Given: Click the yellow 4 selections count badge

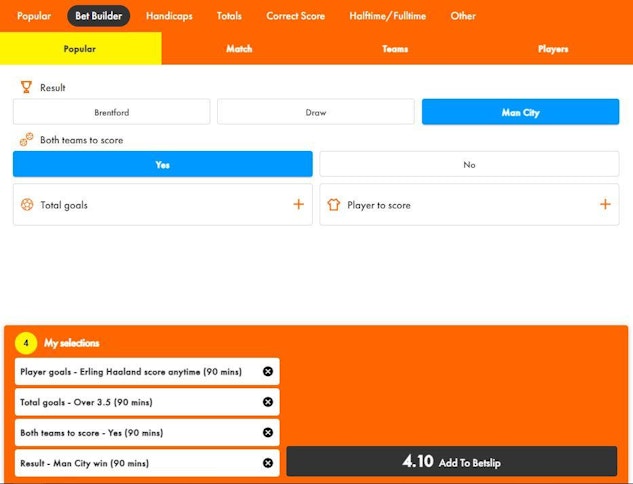Looking at the screenshot, I should click(26, 343).
